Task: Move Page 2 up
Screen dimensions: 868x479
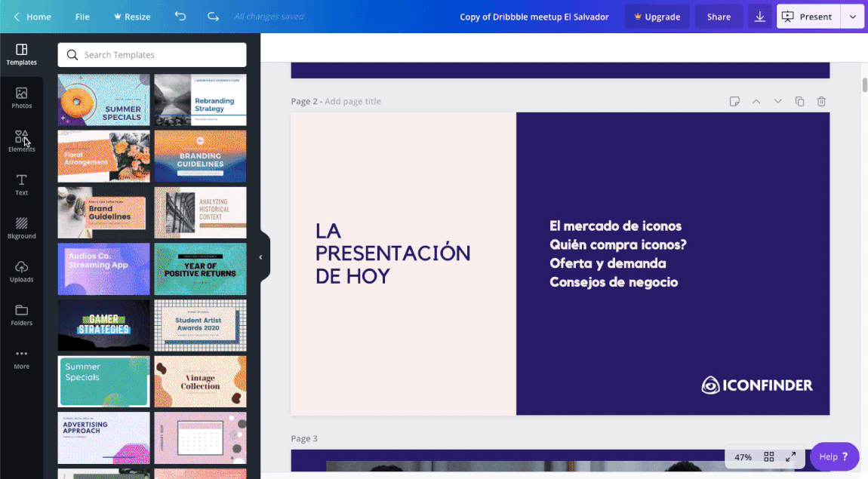Action: [x=756, y=101]
